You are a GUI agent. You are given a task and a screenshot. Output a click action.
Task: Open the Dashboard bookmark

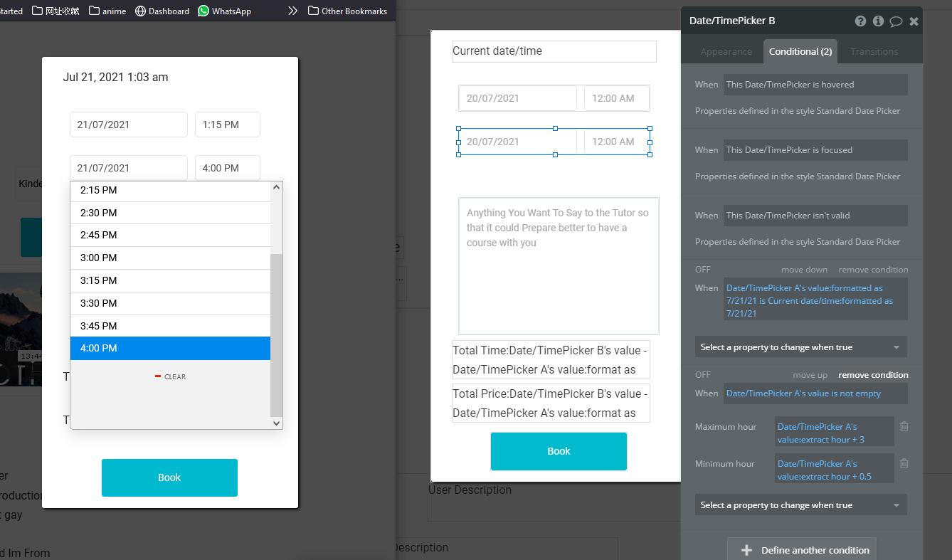pos(162,11)
